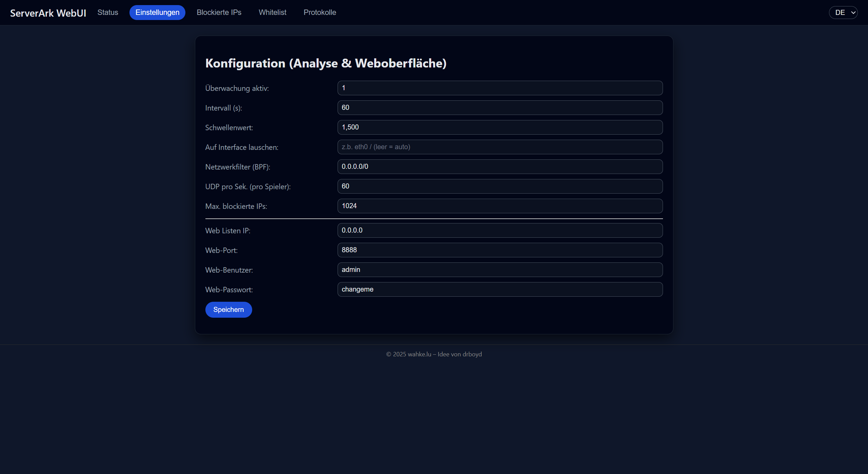This screenshot has height=474, width=868.
Task: Open the Protokolle tab
Action: coord(320,13)
